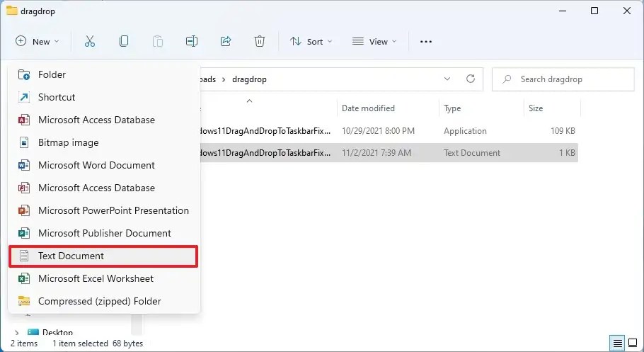Select first Microsoft Access Database entry
Image resolution: width=644 pixels, height=352 pixels.
[x=104, y=120]
